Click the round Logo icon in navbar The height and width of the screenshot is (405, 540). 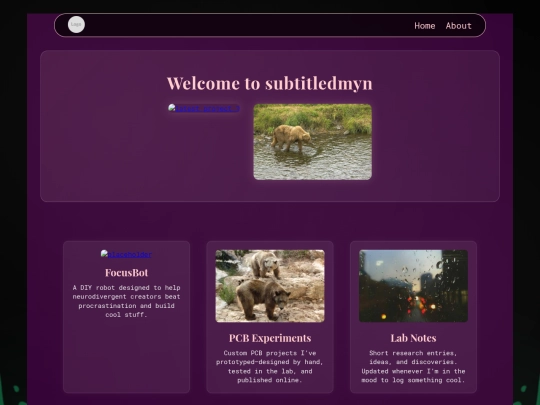click(76, 25)
